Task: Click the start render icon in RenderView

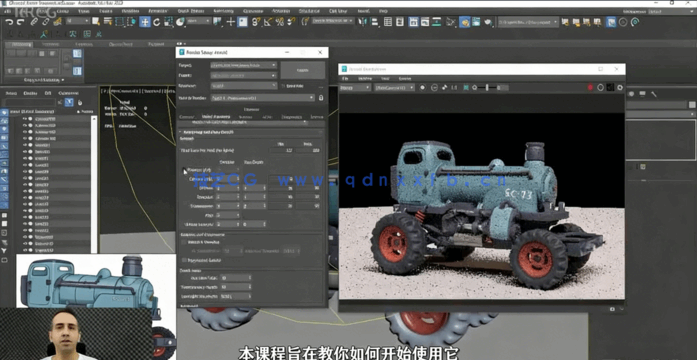Action: [422, 88]
